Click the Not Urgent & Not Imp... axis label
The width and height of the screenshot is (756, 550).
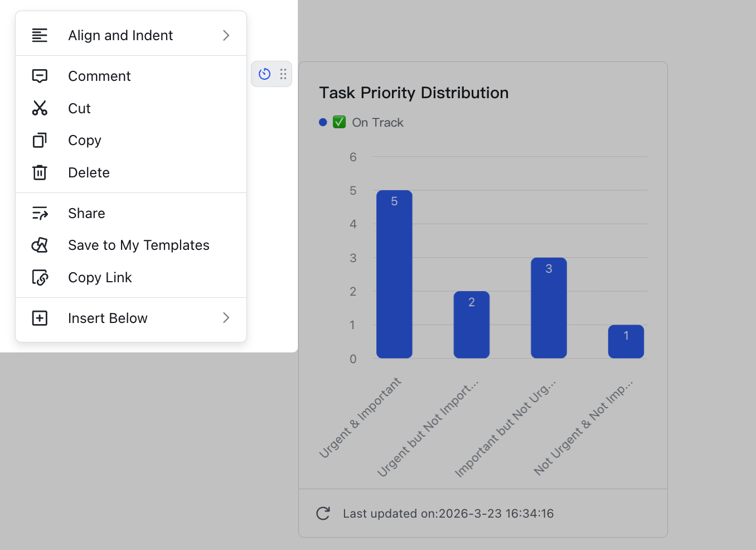(583, 427)
